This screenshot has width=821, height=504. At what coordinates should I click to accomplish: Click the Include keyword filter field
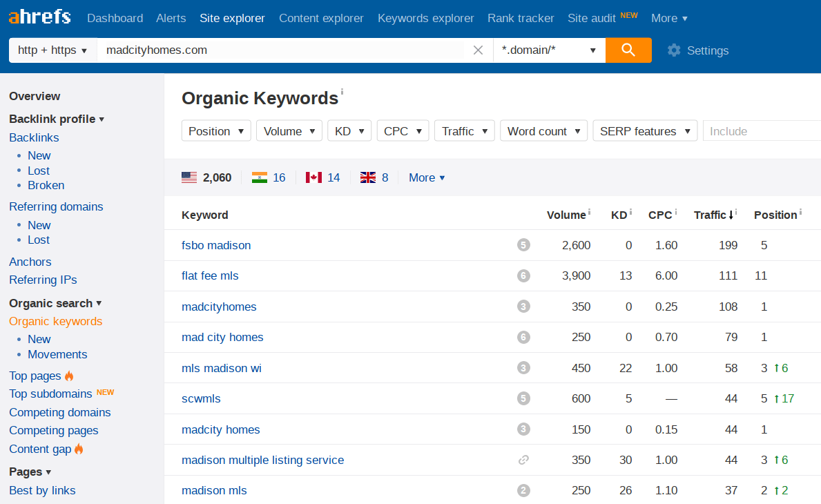762,131
